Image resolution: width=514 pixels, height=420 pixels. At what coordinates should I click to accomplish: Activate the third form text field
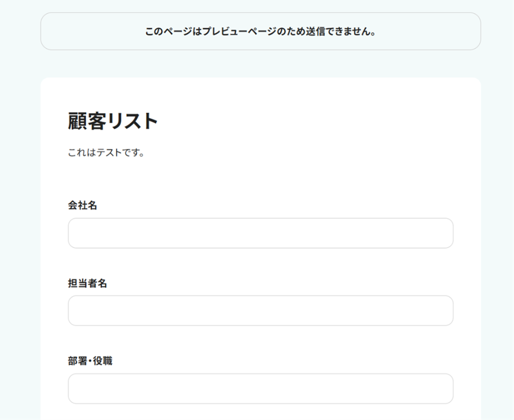[261, 388]
